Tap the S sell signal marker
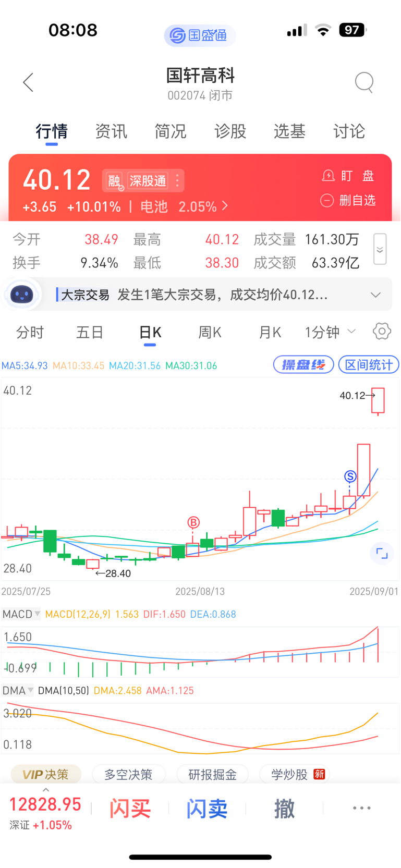The image size is (401, 868). click(x=350, y=476)
